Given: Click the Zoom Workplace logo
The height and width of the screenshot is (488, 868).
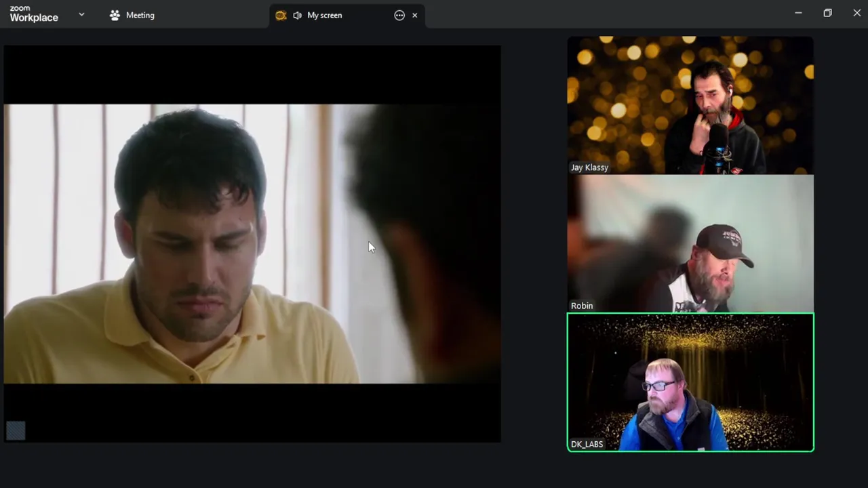Looking at the screenshot, I should pyautogui.click(x=34, y=14).
